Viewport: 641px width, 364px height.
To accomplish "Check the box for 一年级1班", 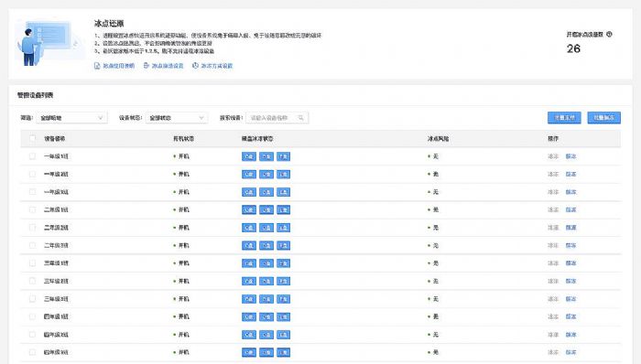I will (x=32, y=156).
